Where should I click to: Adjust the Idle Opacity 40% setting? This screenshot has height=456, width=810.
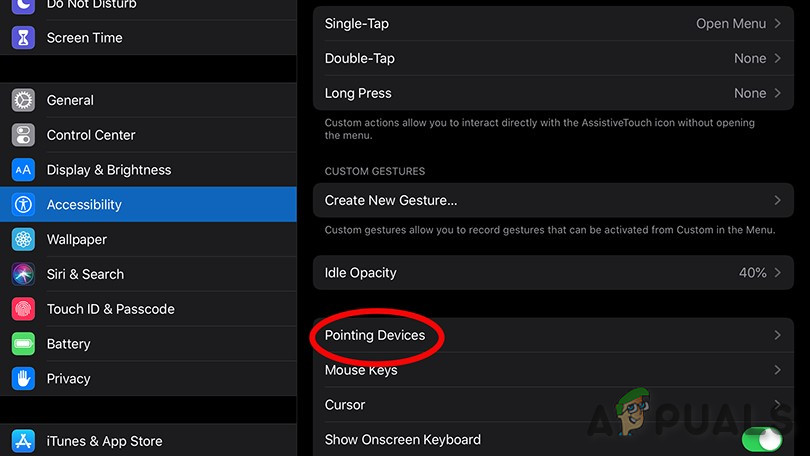pos(553,273)
